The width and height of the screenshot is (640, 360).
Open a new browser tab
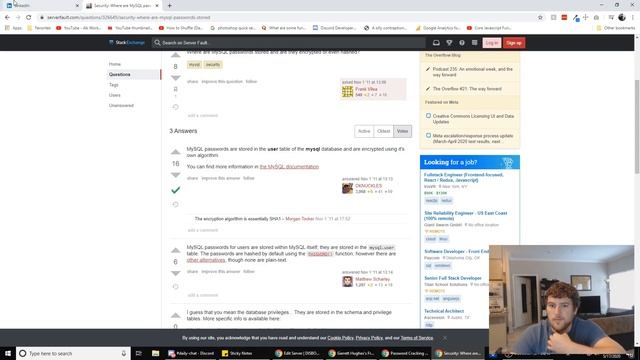[169, 6]
